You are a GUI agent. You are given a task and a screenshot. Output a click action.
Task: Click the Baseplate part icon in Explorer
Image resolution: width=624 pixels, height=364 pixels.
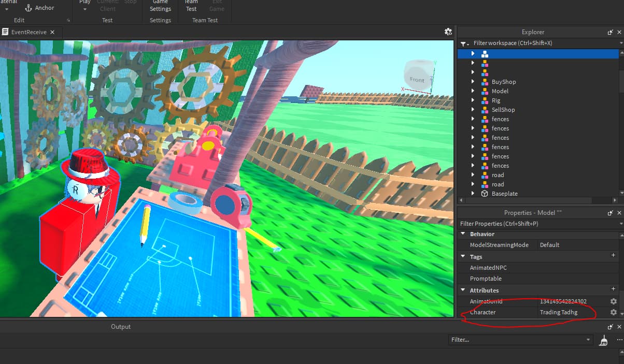coord(485,193)
